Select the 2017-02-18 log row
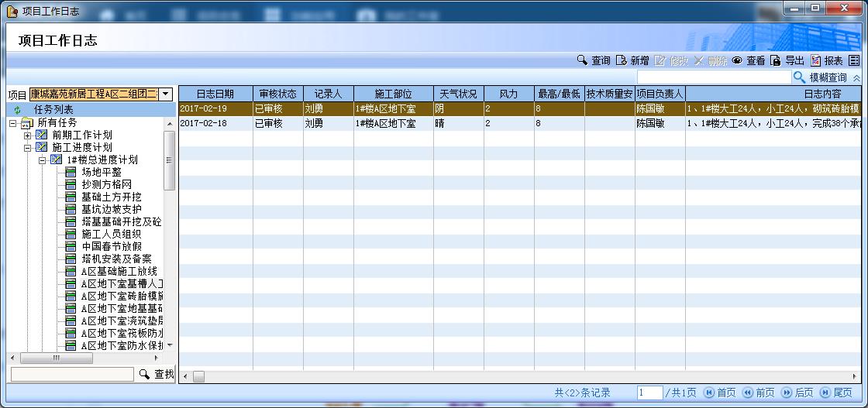868x408 pixels. pyautogui.click(x=215, y=123)
